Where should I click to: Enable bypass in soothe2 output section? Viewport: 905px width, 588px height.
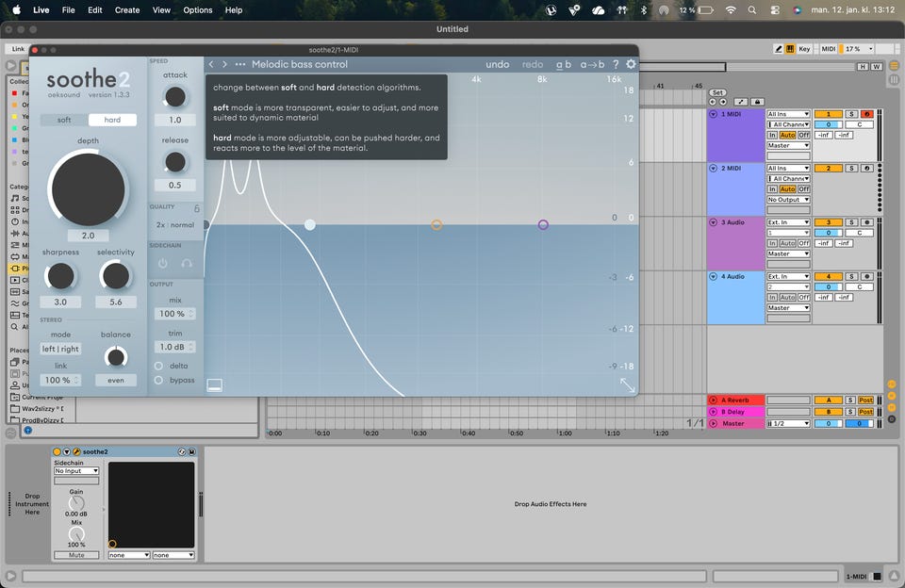pyautogui.click(x=158, y=381)
